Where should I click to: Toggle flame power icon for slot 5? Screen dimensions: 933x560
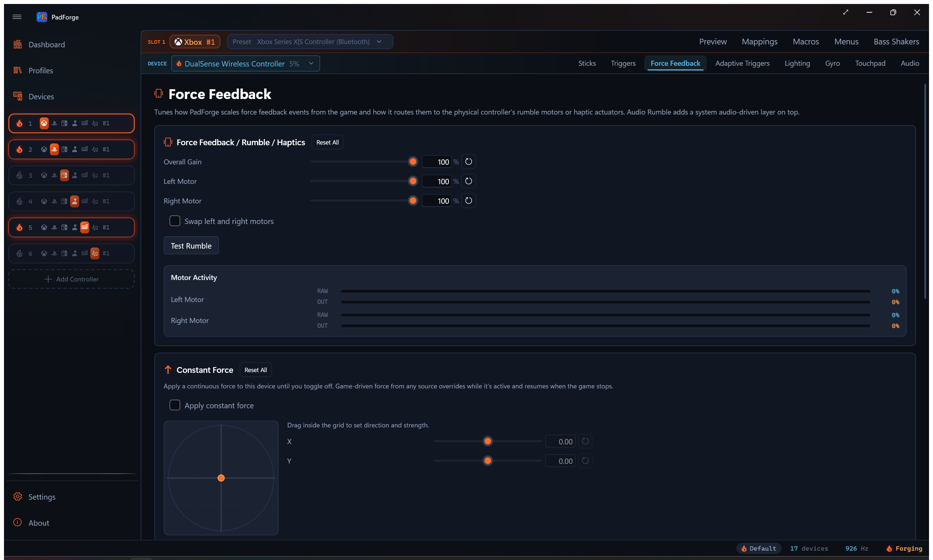coord(20,228)
